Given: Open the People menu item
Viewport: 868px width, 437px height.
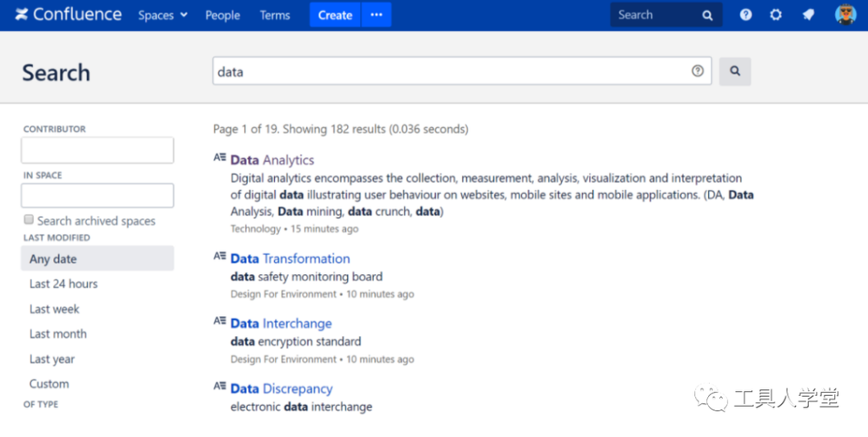Looking at the screenshot, I should [223, 16].
